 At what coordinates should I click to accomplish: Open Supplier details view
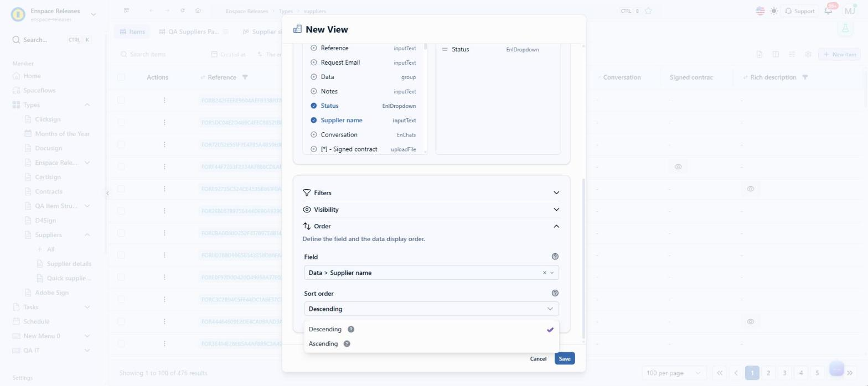coord(69,264)
